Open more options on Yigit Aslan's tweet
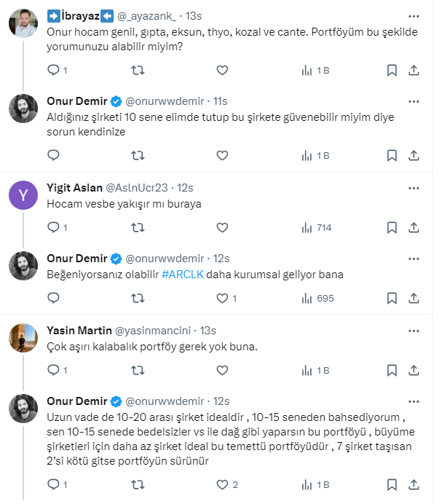This screenshot has height=504, width=442. pyautogui.click(x=414, y=186)
